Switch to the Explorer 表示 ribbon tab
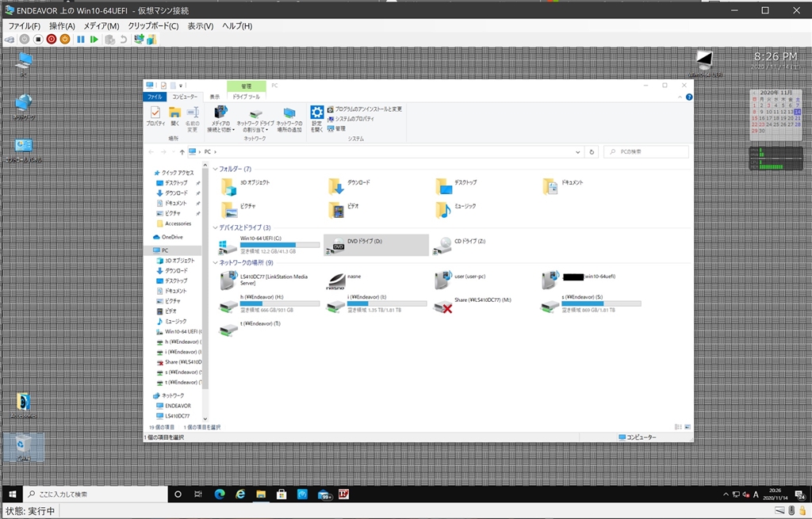 214,97
